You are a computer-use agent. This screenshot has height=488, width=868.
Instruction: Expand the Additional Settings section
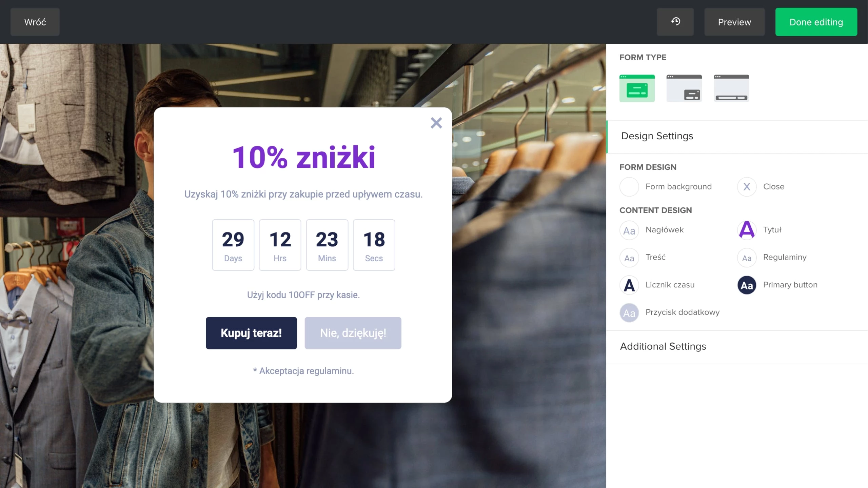click(663, 347)
